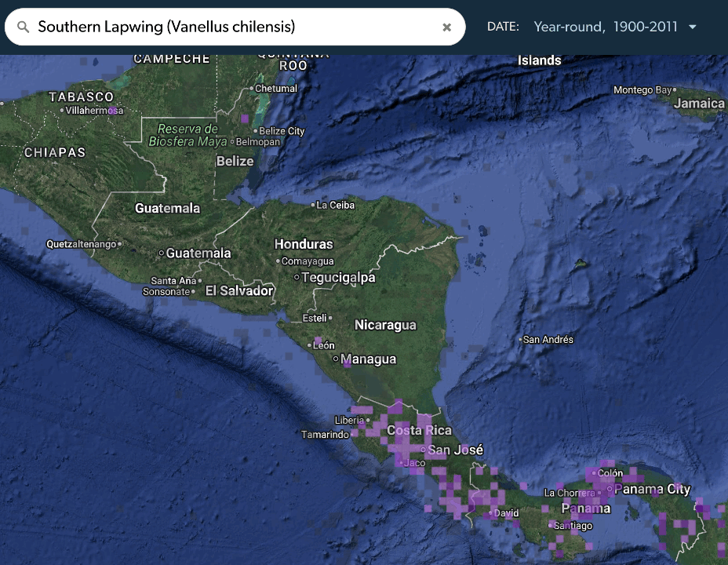
Task: Click the CHIAPAS state label
Action: [55, 153]
